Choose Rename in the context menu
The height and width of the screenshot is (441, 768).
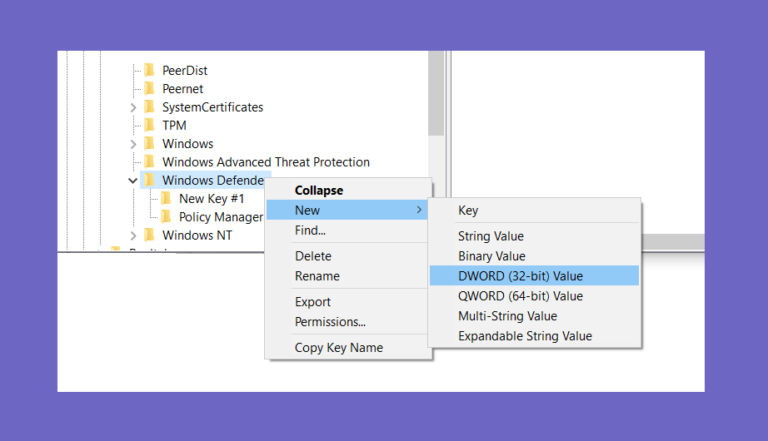coord(348,276)
